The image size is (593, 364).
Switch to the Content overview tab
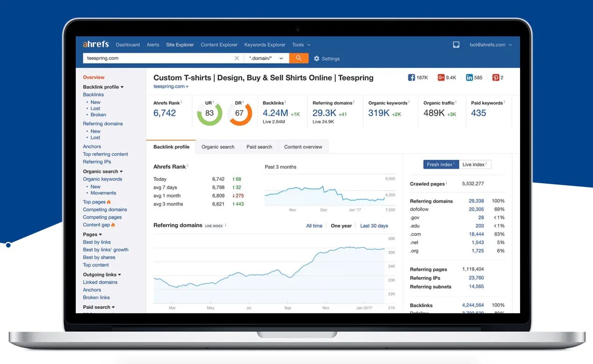tap(303, 147)
